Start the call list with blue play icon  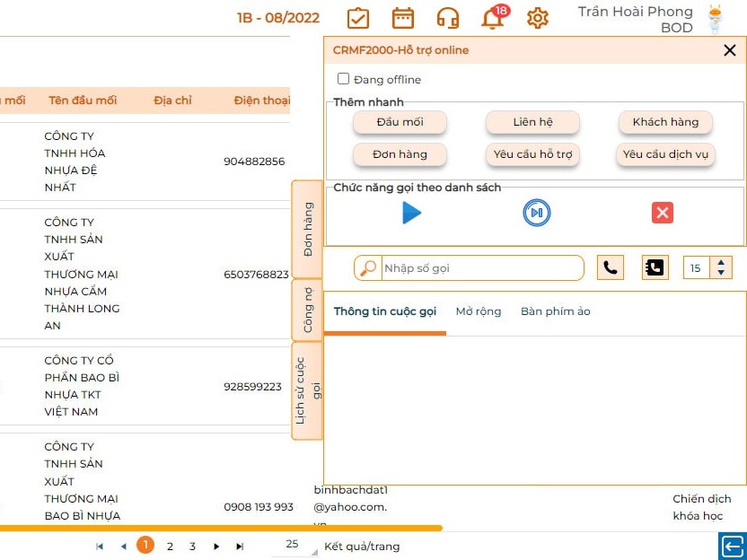click(x=411, y=213)
